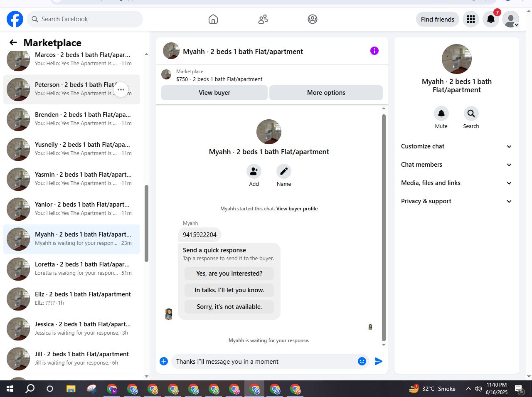Viewport: 532px width, 397px height.
Task: Click the conversation list scroll-down arrow
Action: click(x=146, y=376)
